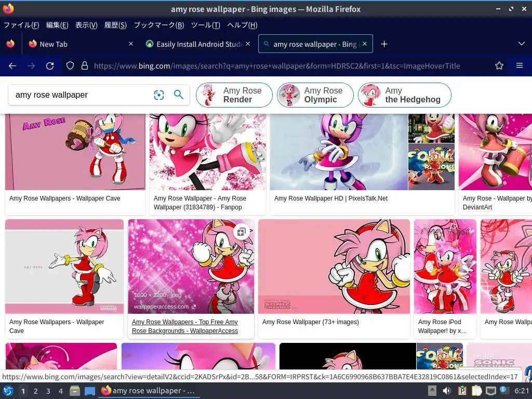This screenshot has height=399, width=532.
Task: Click 'Amy Rose iPod Wallpaper!' caption
Action: pos(443,326)
